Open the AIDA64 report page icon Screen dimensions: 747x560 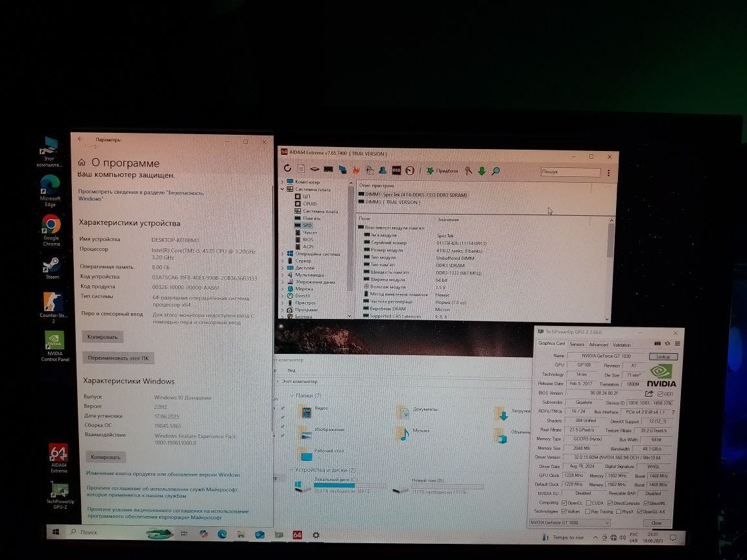[x=301, y=169]
